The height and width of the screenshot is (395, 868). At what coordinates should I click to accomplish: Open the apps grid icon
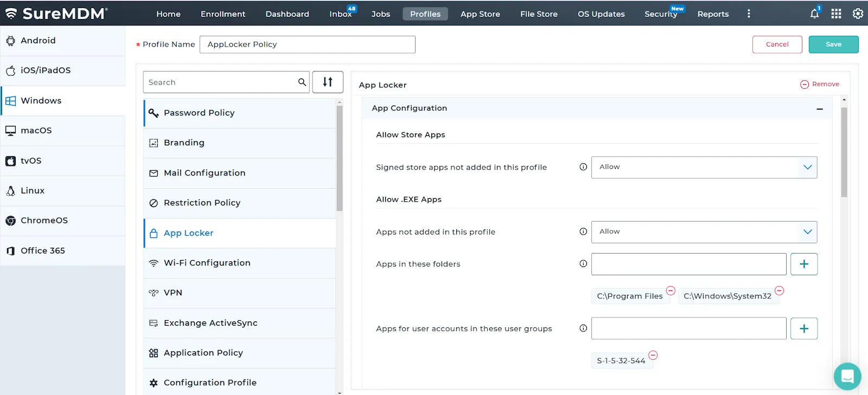836,14
